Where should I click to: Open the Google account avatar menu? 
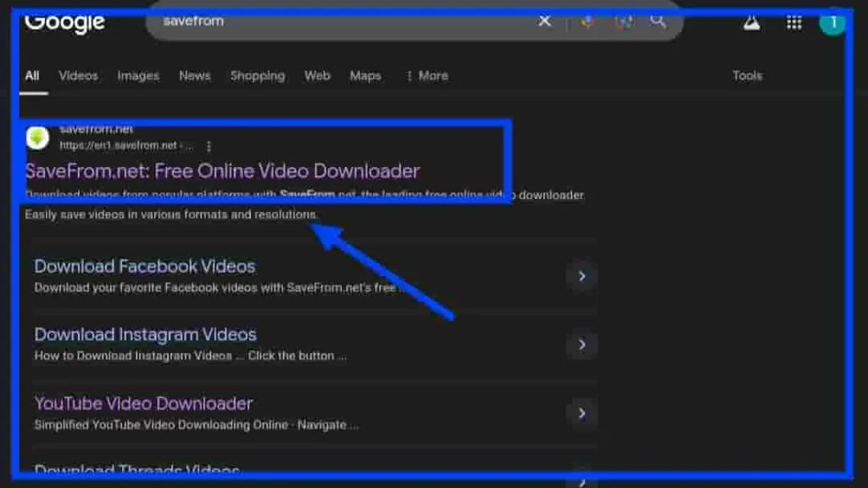[x=832, y=23]
